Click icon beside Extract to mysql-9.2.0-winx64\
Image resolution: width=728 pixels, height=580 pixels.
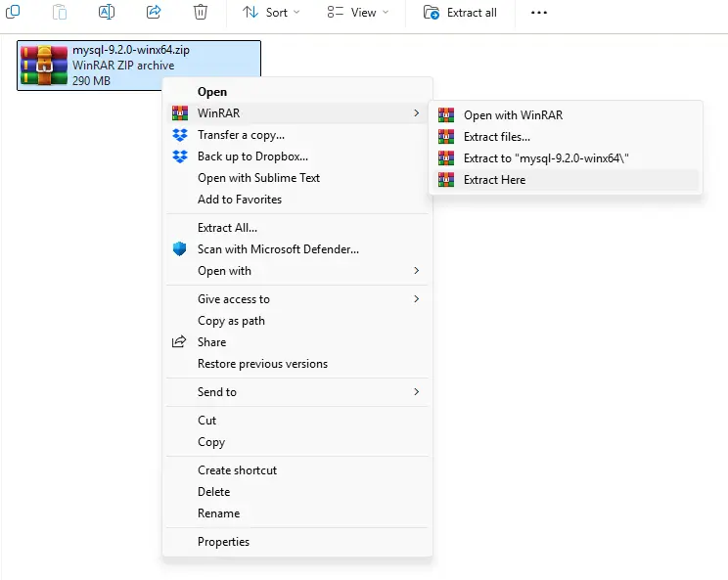point(446,158)
